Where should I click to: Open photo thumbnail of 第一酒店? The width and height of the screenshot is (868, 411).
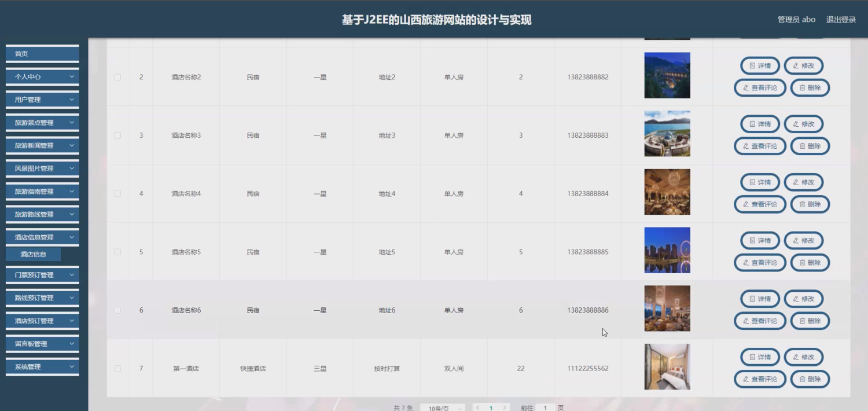(x=667, y=367)
